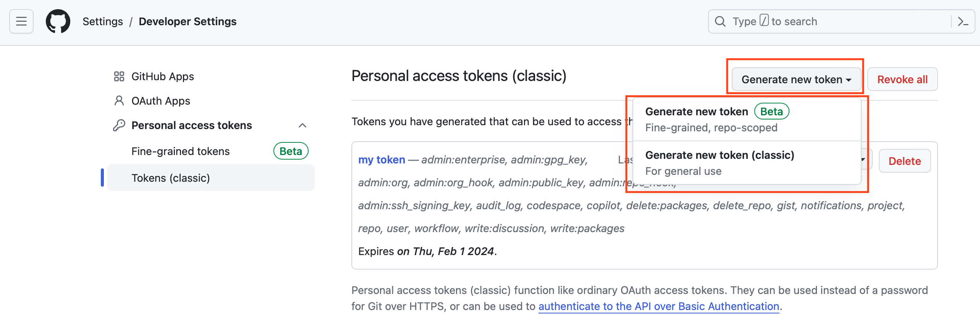Open the command palette terminal icon
This screenshot has width=980, height=323.
pos(963,21)
